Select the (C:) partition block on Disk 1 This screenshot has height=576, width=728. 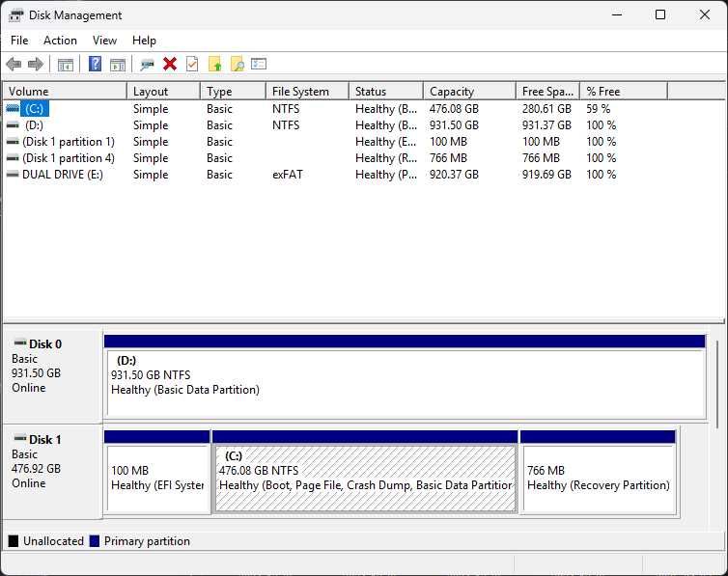[365, 478]
